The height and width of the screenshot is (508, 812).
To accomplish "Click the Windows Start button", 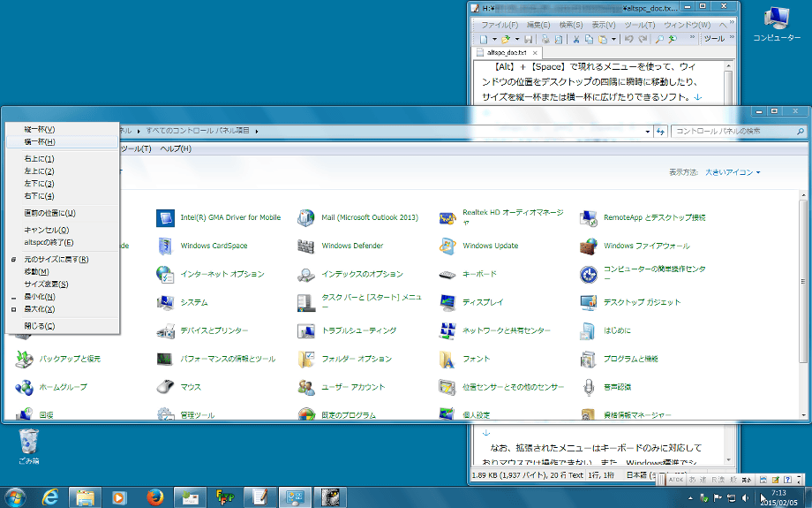I will tap(14, 497).
